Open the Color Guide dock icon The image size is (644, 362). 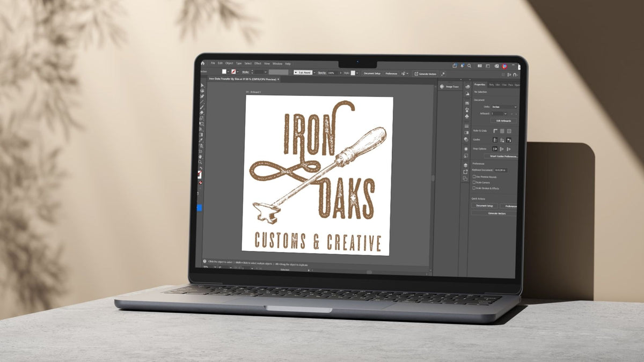coord(467,93)
